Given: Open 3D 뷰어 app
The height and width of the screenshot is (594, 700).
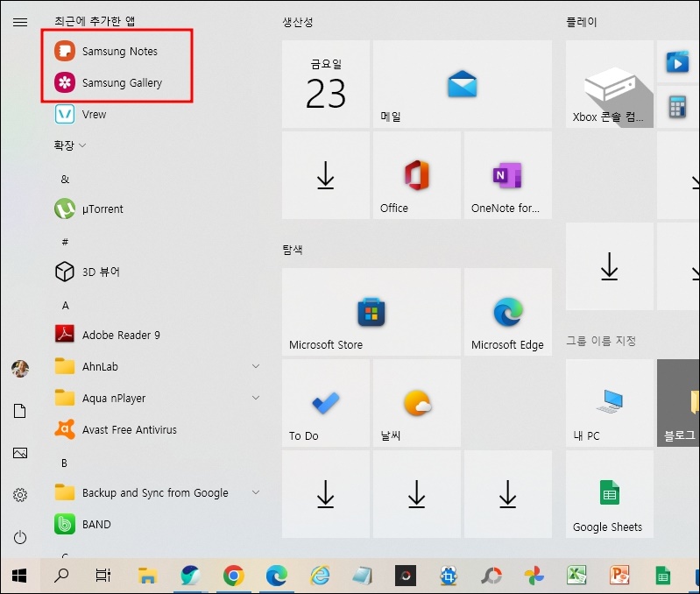Looking at the screenshot, I should coord(87,272).
